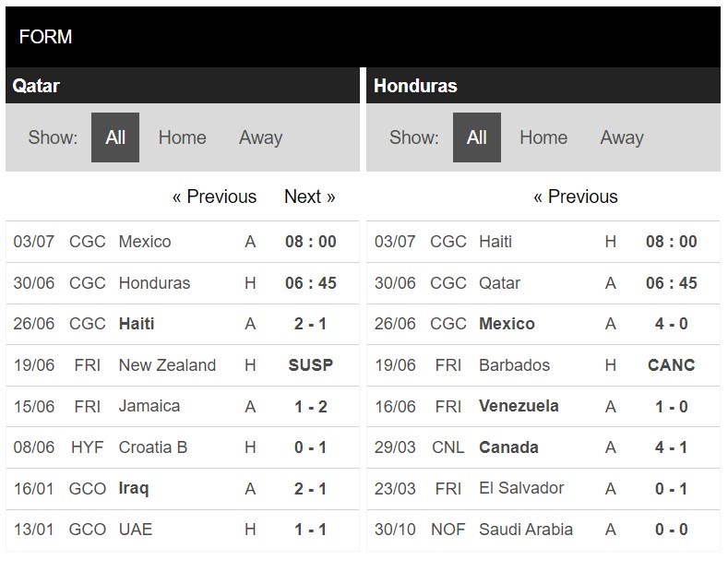This screenshot has height=572, width=728.
Task: Show Qatar Away matches only
Action: pyautogui.click(x=260, y=137)
